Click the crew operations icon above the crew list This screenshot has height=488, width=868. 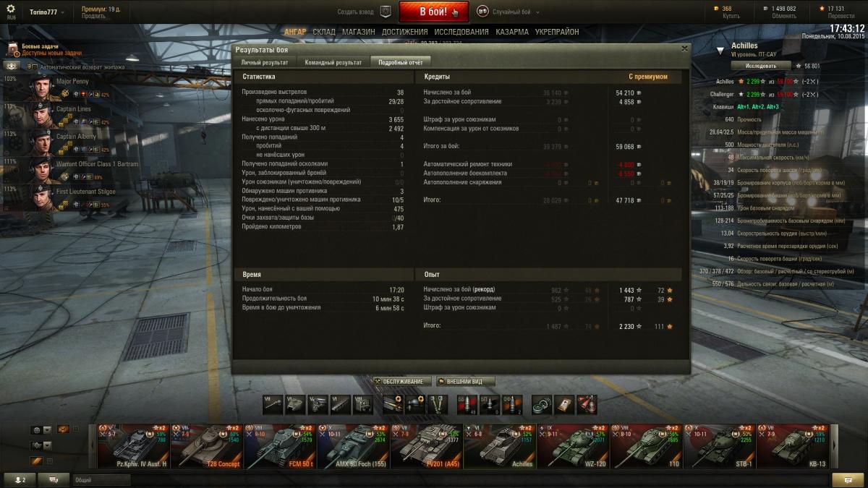click(12, 67)
